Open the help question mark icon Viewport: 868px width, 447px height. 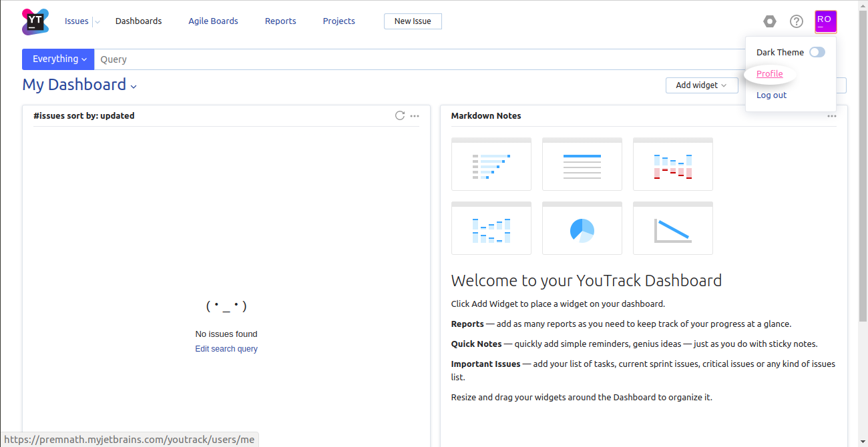click(x=797, y=21)
